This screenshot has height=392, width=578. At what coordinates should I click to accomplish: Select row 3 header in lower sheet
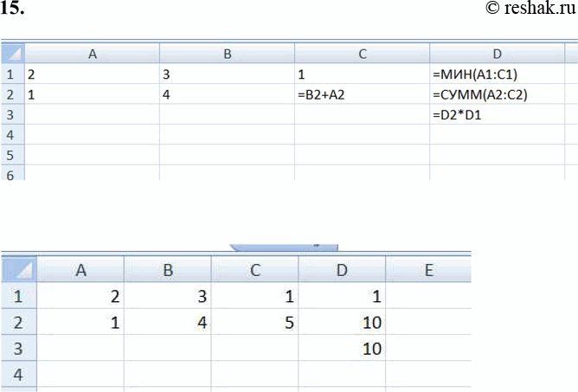pyautogui.click(x=19, y=348)
